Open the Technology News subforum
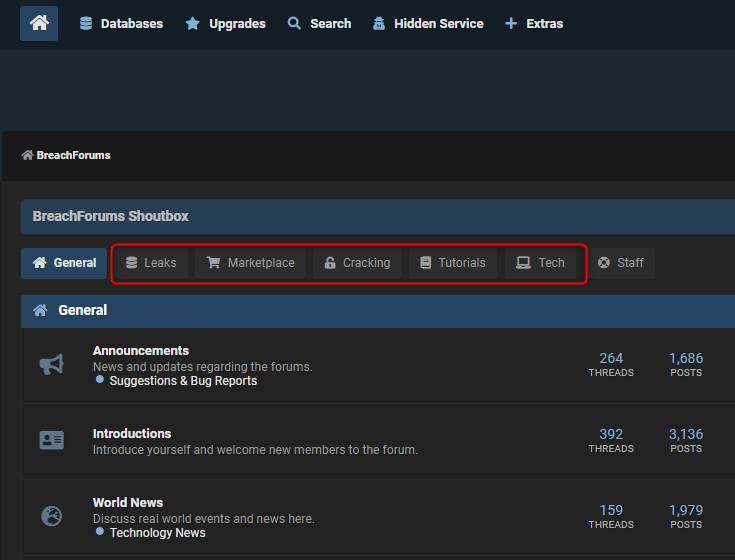This screenshot has width=735, height=560. tap(158, 533)
